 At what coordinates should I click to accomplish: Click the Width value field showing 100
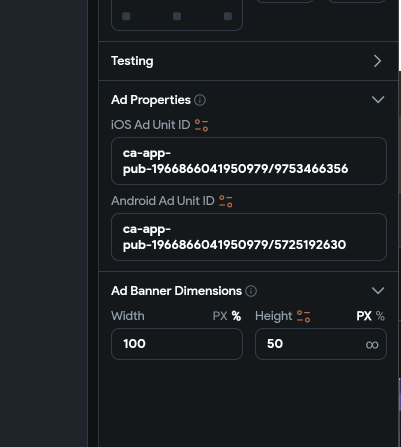pos(177,344)
